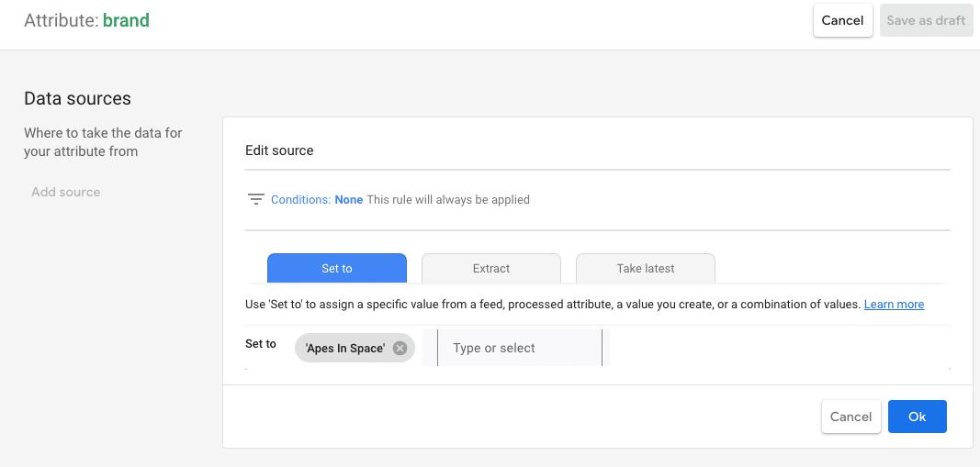The image size is (980, 467).
Task: Click Add source in Data sources
Action: click(65, 192)
